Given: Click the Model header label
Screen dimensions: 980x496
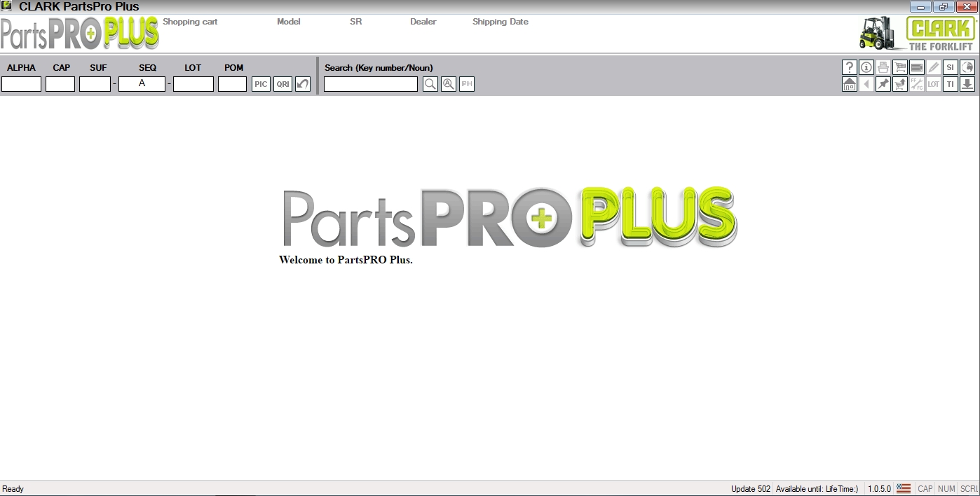Looking at the screenshot, I should [289, 22].
